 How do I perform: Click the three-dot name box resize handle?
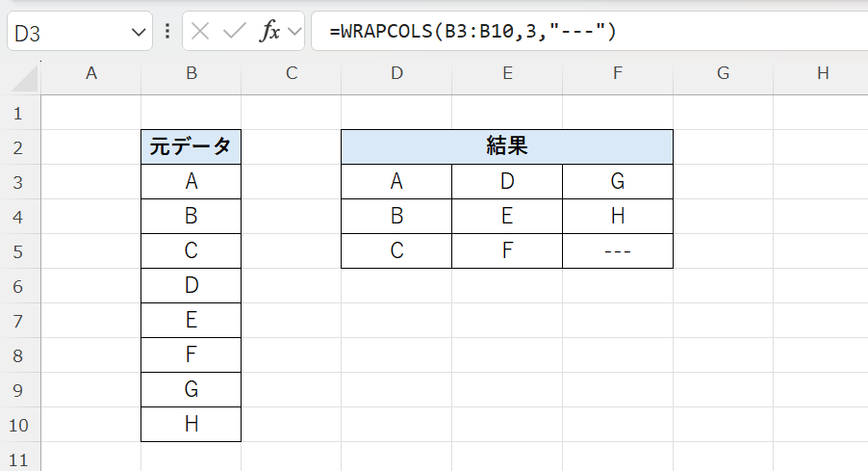[x=168, y=32]
